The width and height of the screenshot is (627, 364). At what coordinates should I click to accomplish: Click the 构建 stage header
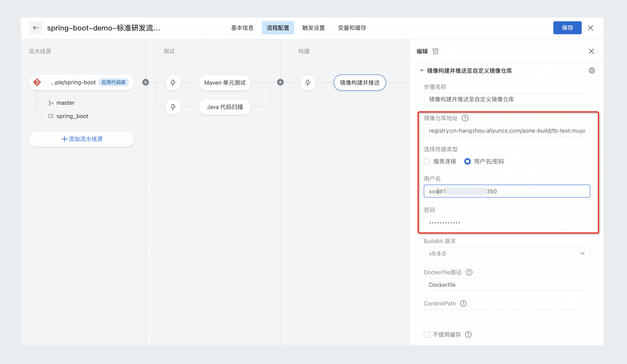click(x=304, y=51)
